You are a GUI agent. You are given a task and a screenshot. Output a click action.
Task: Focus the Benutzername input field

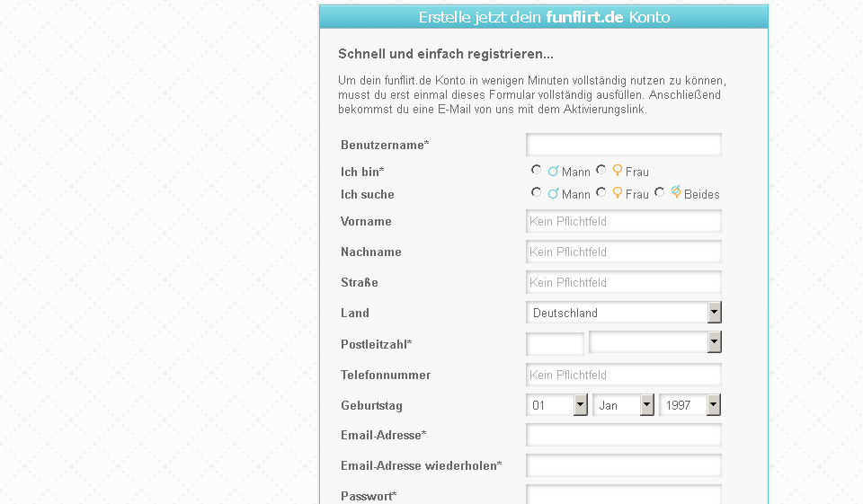[x=624, y=145]
